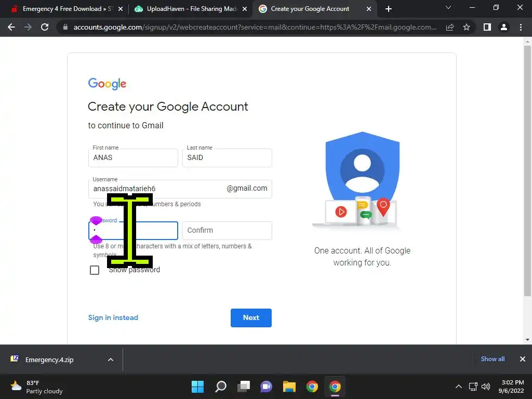Switch to UploadHaven File Sharing tab
This screenshot has height=399, width=532.
tap(190, 9)
